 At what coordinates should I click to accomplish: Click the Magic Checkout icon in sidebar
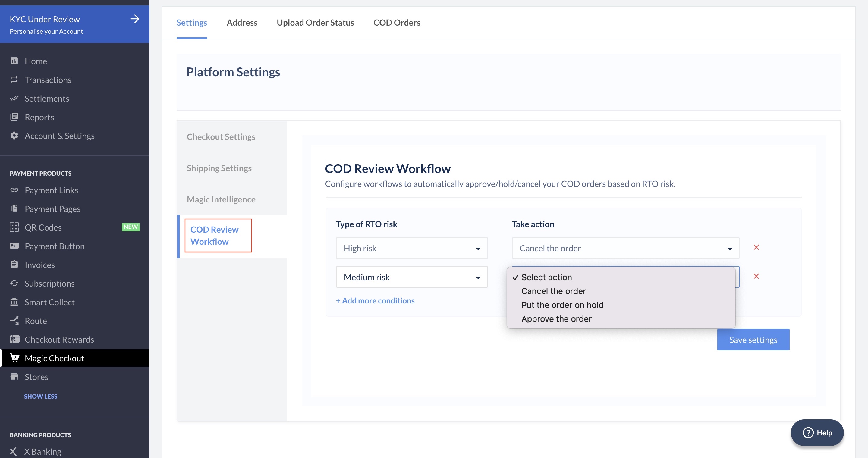[14, 358]
